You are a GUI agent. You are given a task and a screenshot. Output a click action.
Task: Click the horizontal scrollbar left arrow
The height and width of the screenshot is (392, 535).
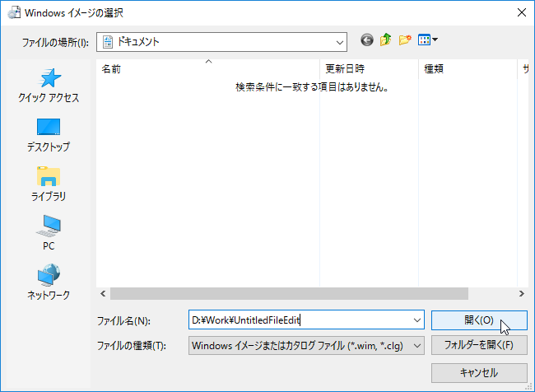(x=103, y=294)
